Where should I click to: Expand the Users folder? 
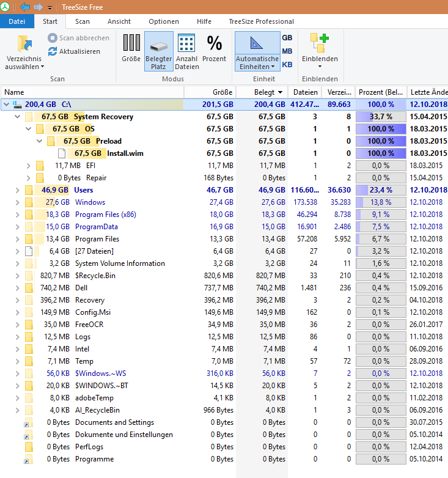[17, 190]
